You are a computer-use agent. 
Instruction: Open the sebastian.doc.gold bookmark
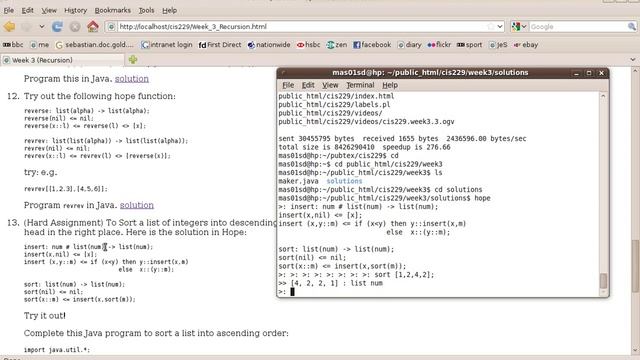95,44
